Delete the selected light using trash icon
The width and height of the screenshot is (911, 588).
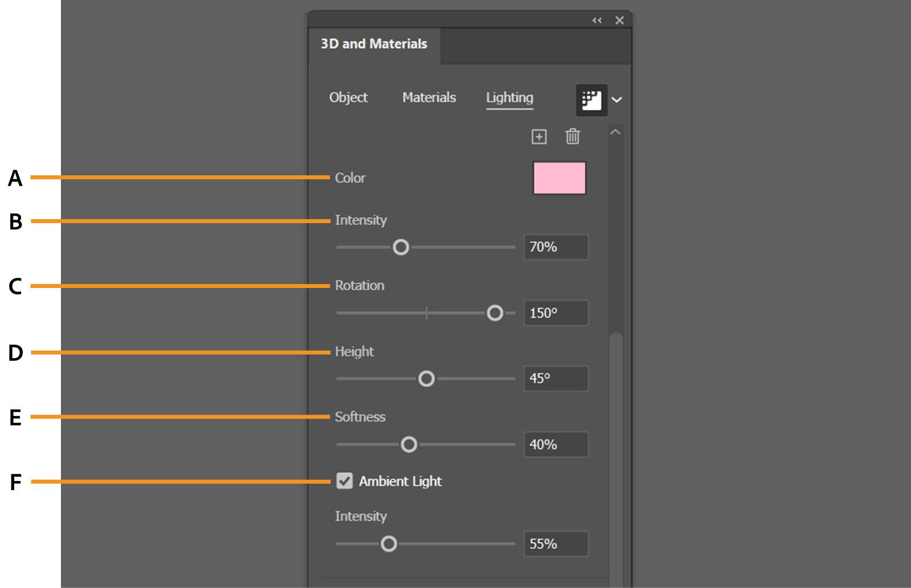pos(573,137)
